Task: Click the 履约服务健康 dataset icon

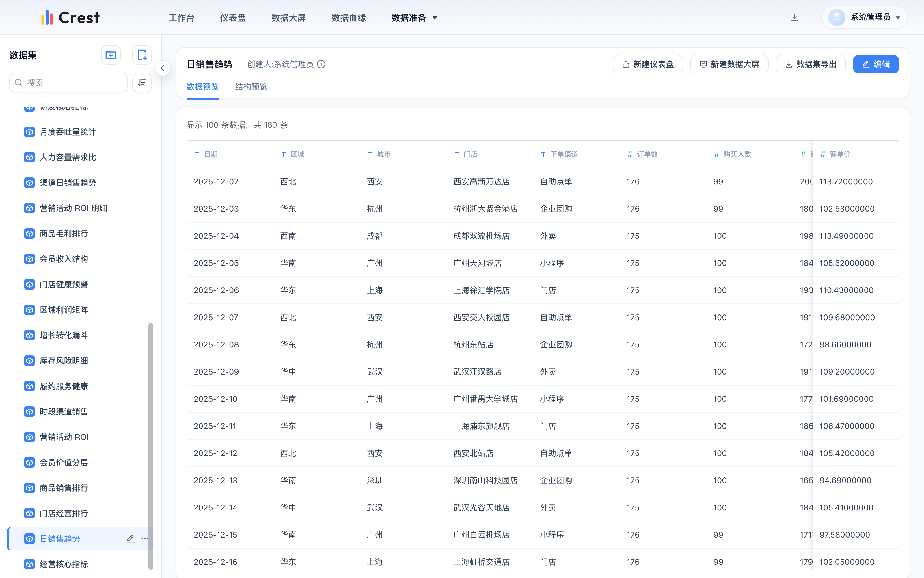Action: pos(29,386)
